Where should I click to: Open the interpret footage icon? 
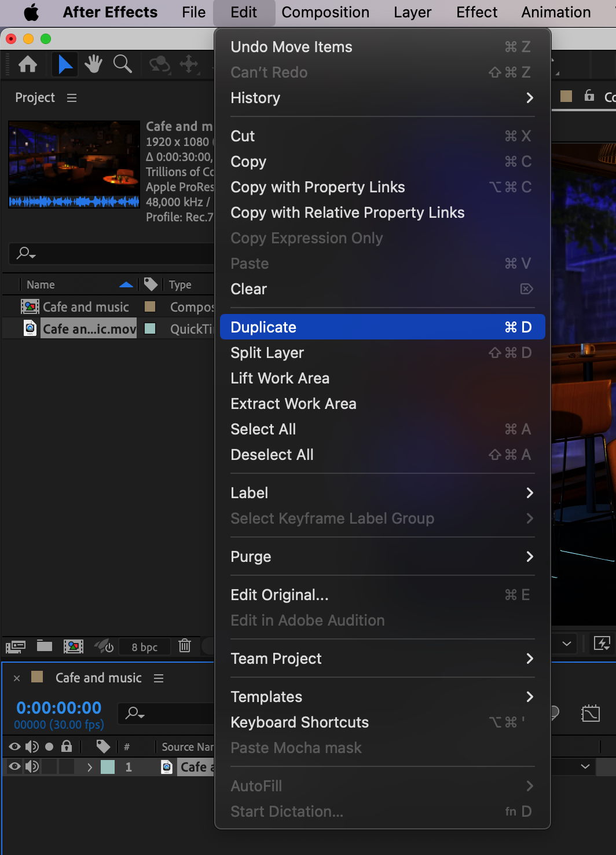coord(16,646)
